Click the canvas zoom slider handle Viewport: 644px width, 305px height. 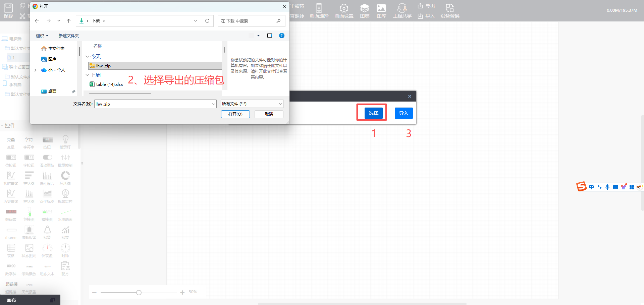pos(139,293)
